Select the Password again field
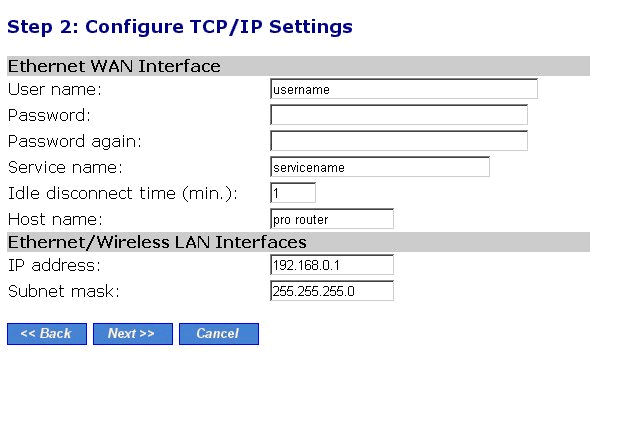Screen dimensions: 627x448 point(399,141)
